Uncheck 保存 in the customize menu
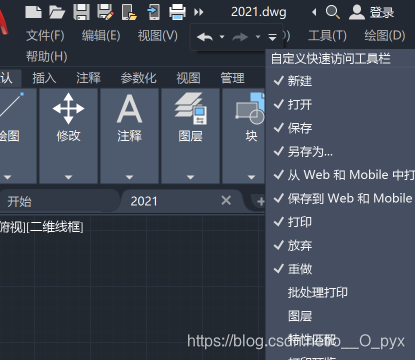 click(340, 128)
